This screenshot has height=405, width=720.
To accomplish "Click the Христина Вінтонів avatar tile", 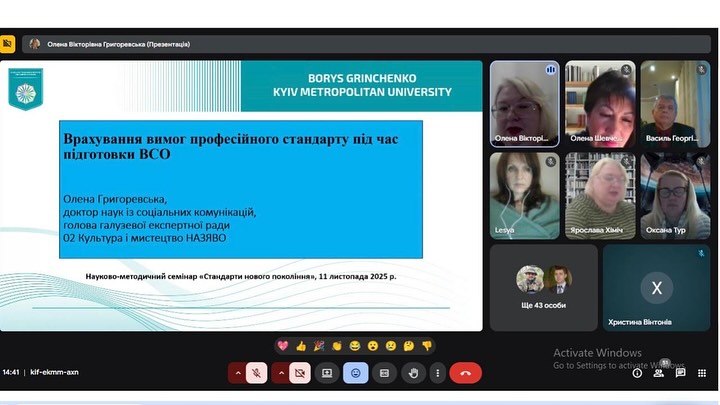I will click(x=656, y=287).
